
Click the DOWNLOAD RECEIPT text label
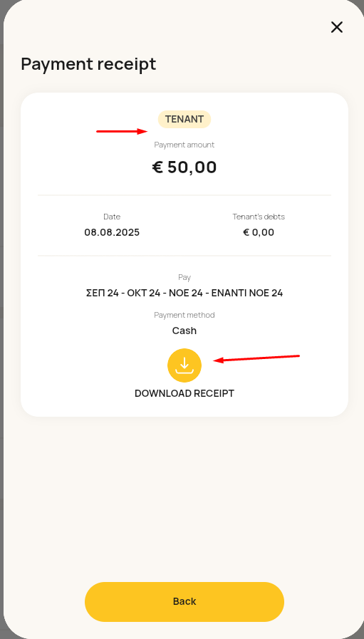(x=184, y=393)
